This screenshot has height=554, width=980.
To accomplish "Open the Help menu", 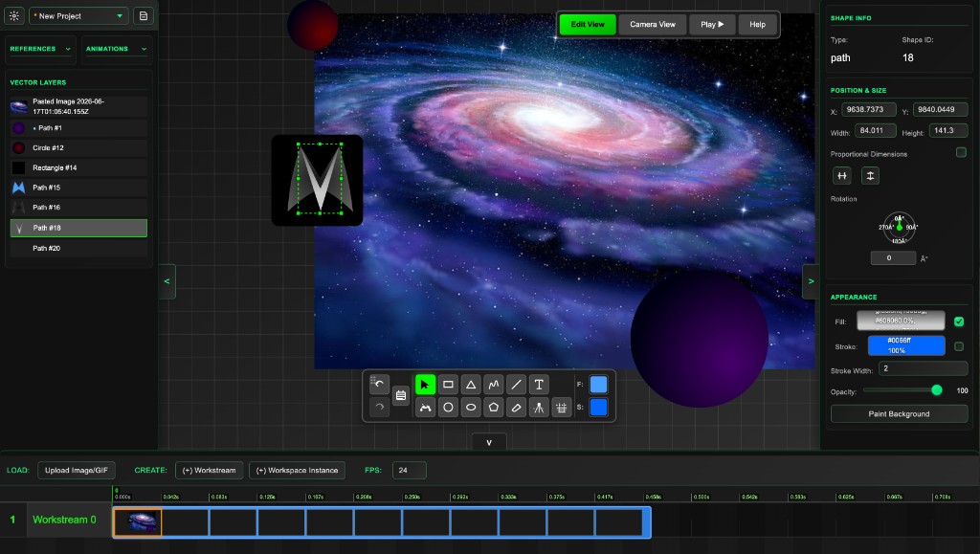I will [758, 24].
